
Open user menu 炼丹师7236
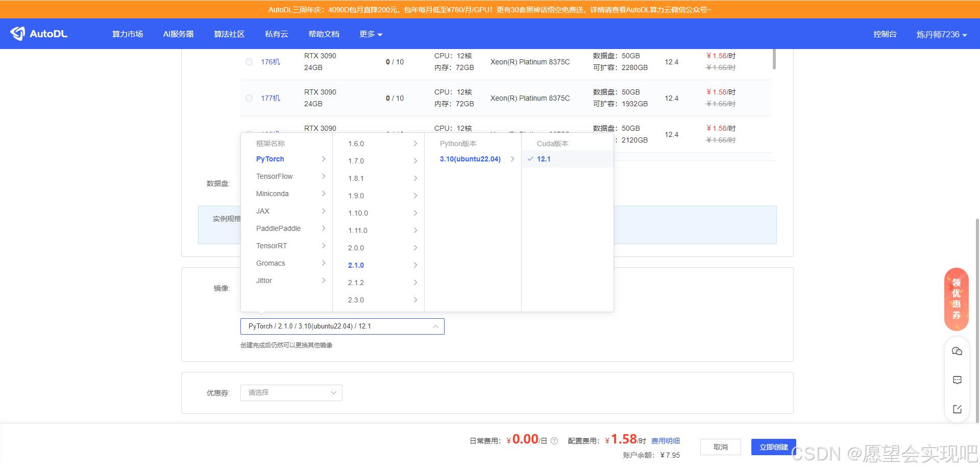click(x=942, y=34)
